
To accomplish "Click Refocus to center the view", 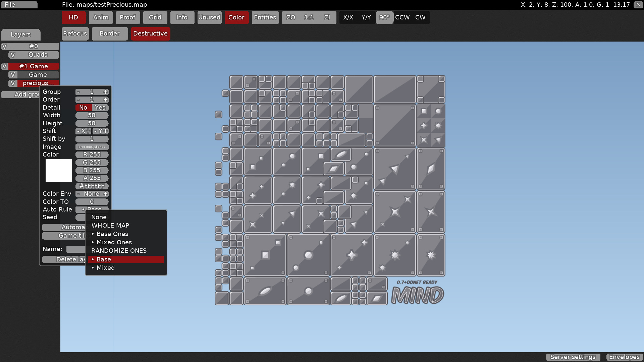I will click(75, 34).
